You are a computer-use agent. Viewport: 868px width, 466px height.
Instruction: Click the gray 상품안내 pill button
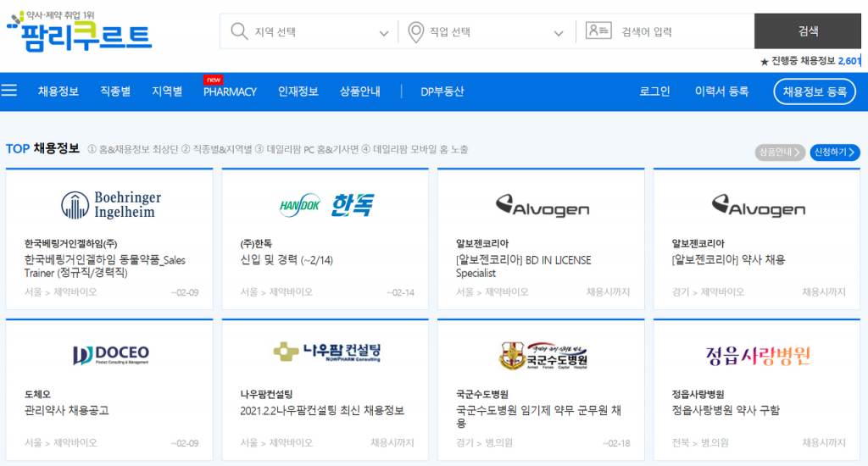point(780,153)
